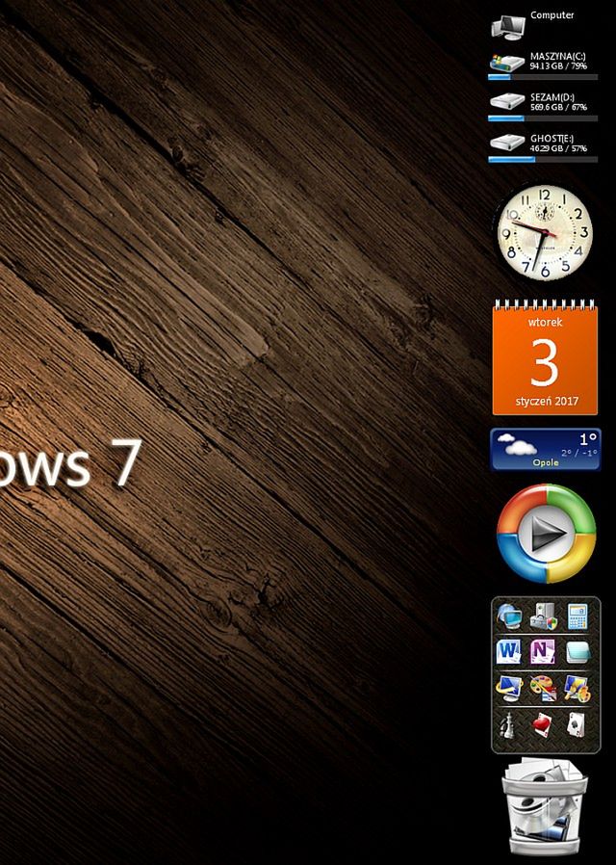Launch OneNote from launcher gadget

point(543,652)
